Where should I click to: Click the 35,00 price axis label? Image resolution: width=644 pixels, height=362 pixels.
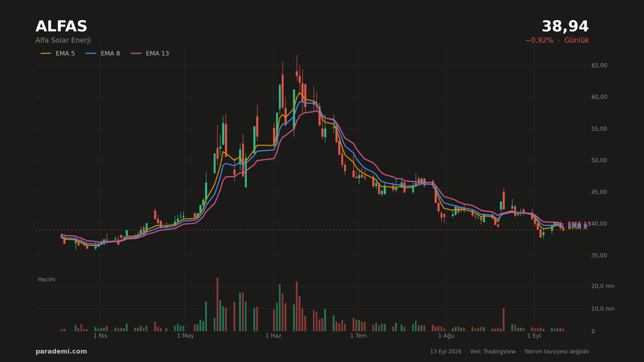tap(599, 255)
